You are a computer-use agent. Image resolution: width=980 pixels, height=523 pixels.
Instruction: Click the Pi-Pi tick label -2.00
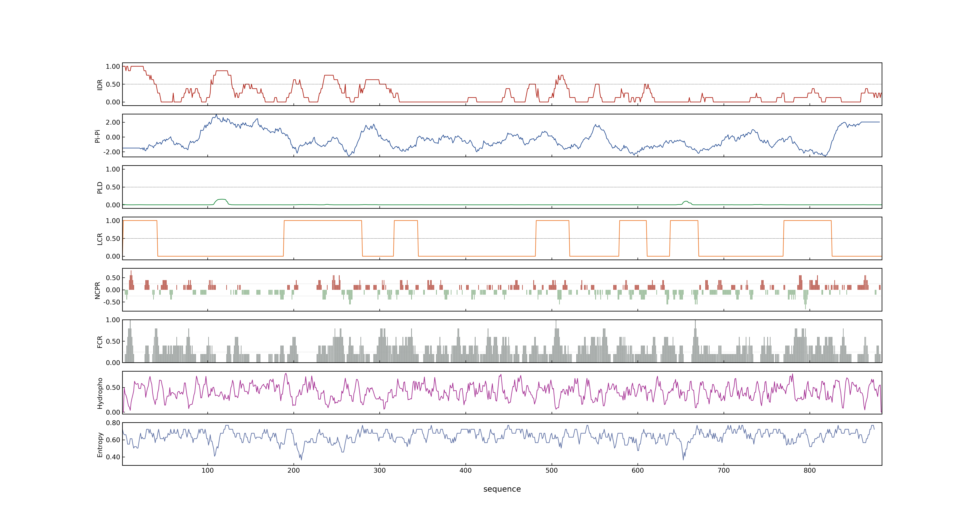(111, 152)
